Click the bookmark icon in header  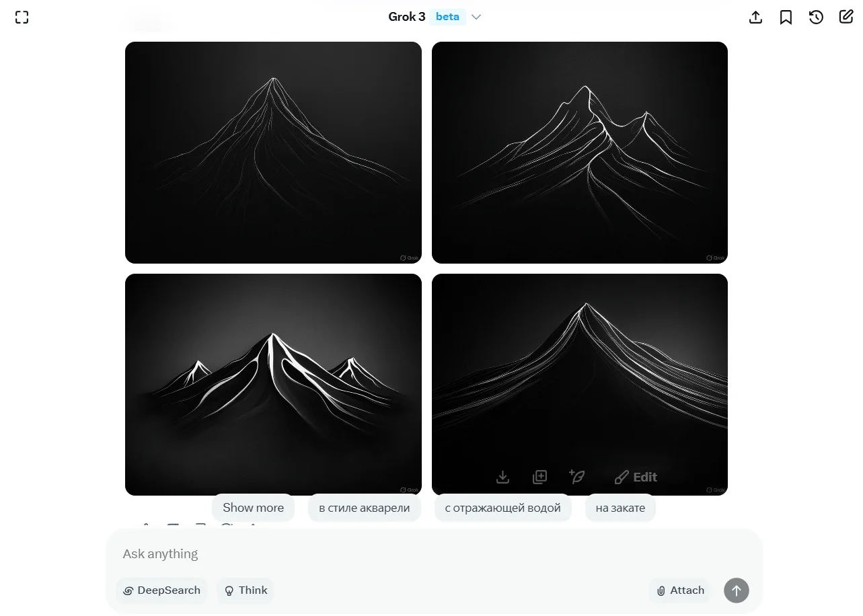[786, 17]
